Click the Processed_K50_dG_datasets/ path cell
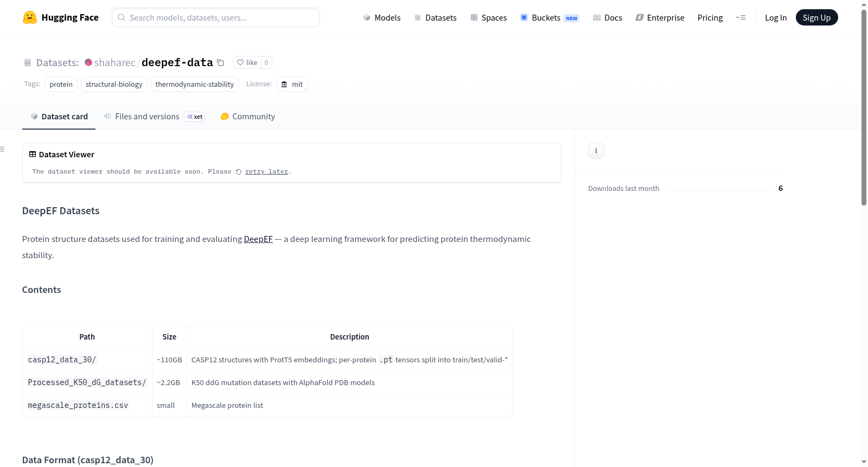 pyautogui.click(x=87, y=382)
